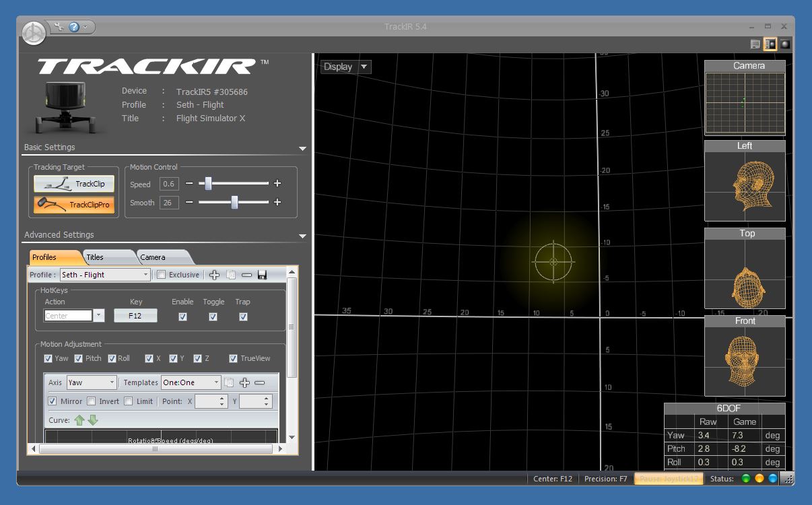Click the Pause: Joystick13 status bar item

pos(669,479)
